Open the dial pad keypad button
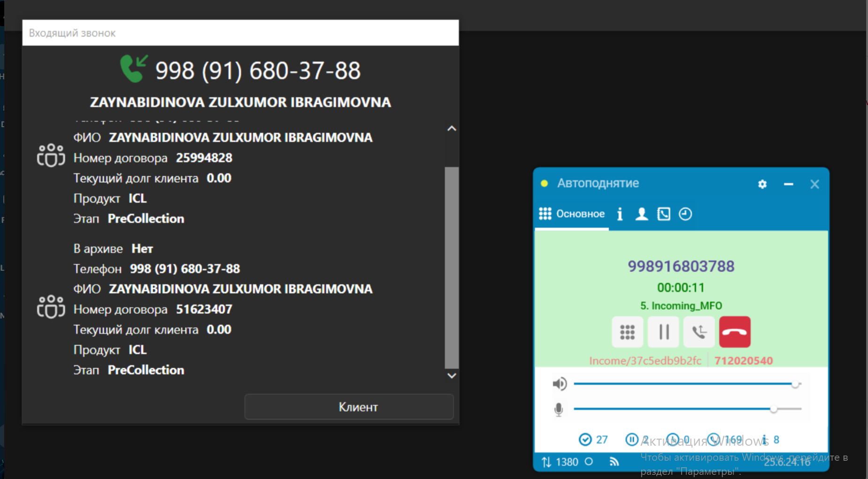 click(627, 332)
